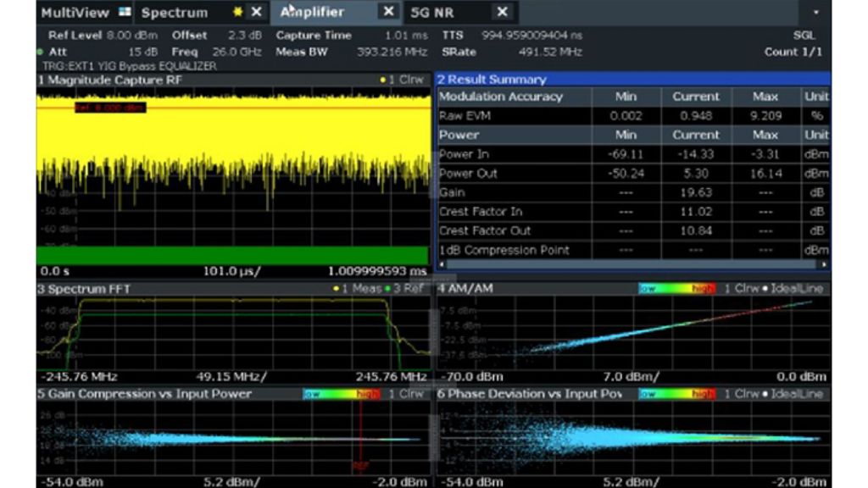Click the MultiView grid icon
This screenshot has width=868, height=488.
pos(125,13)
